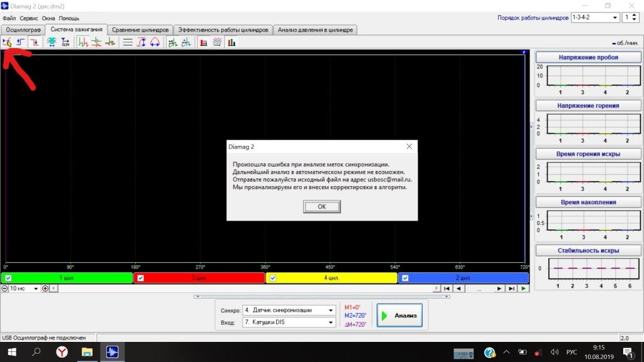Open the red bar chart toolbar icon
644x362 pixels.
pyautogui.click(x=204, y=42)
